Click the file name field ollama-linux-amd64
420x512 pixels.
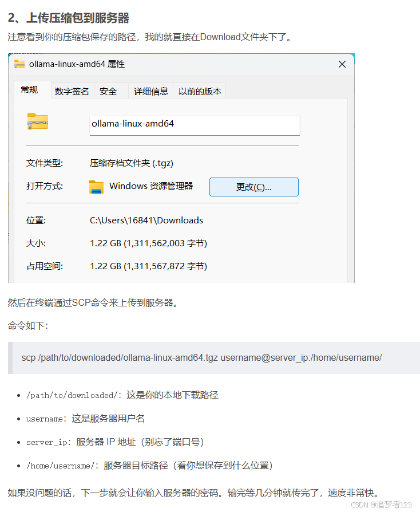tap(195, 125)
